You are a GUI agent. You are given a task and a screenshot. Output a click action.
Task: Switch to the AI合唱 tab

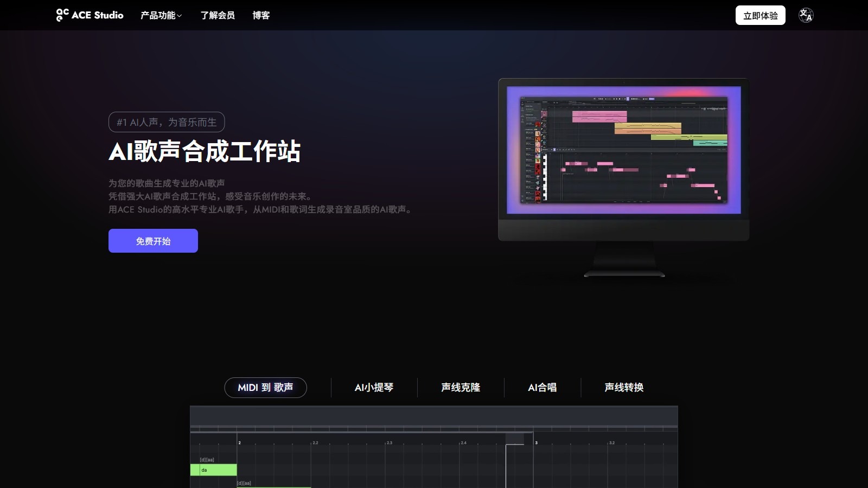(542, 387)
